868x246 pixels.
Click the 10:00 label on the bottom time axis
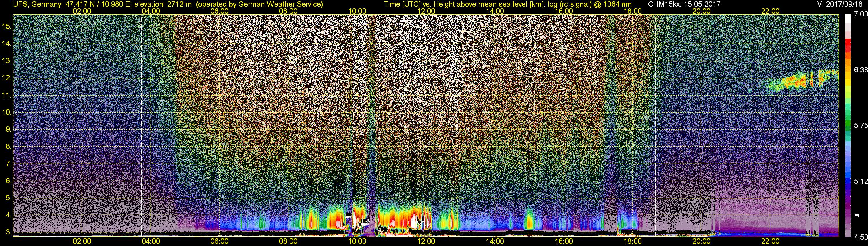pyautogui.click(x=357, y=241)
